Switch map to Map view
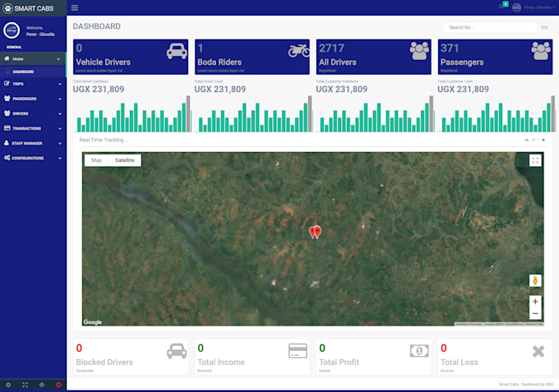 [x=97, y=160]
